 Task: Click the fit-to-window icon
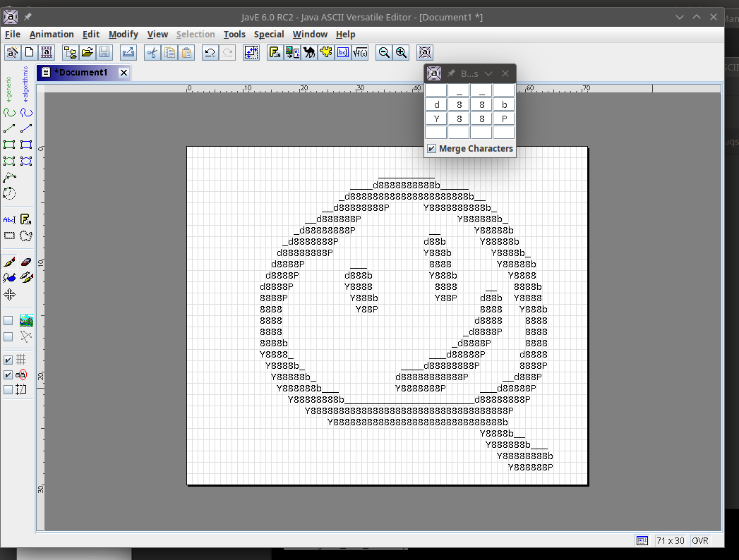click(x=425, y=52)
